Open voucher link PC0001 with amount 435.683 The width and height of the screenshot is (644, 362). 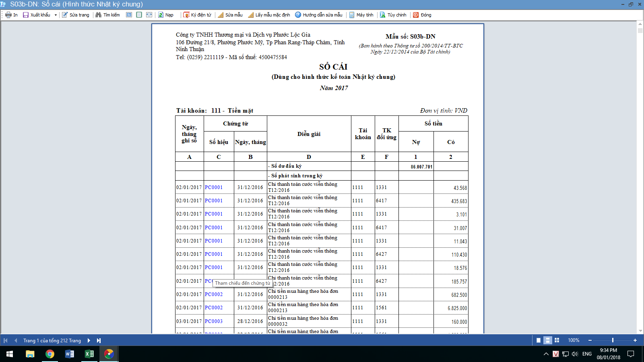[x=213, y=200]
